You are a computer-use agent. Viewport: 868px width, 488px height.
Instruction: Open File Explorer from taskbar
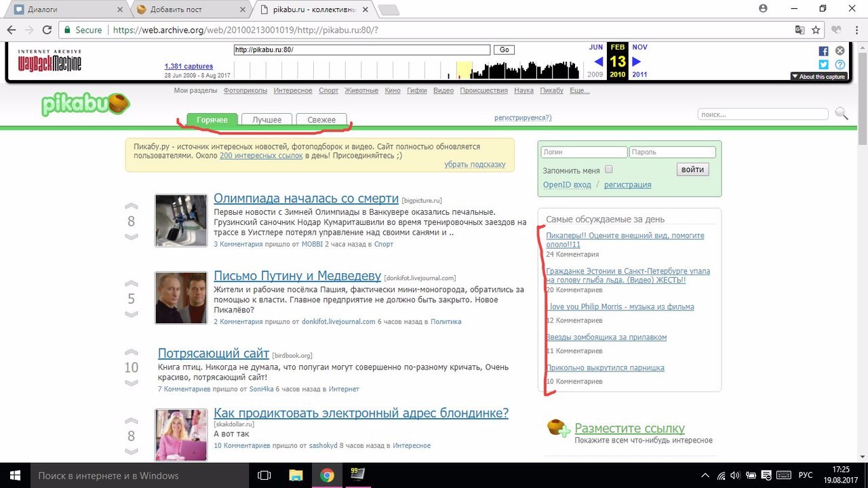pos(296,475)
